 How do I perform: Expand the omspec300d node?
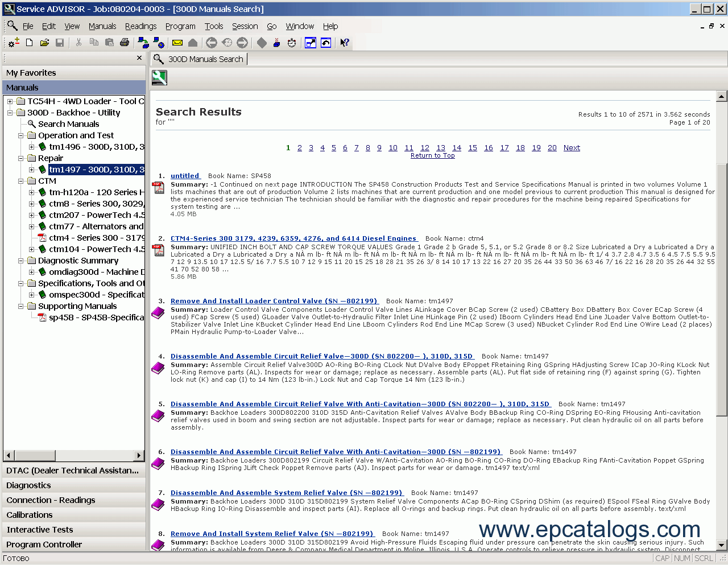click(x=32, y=295)
